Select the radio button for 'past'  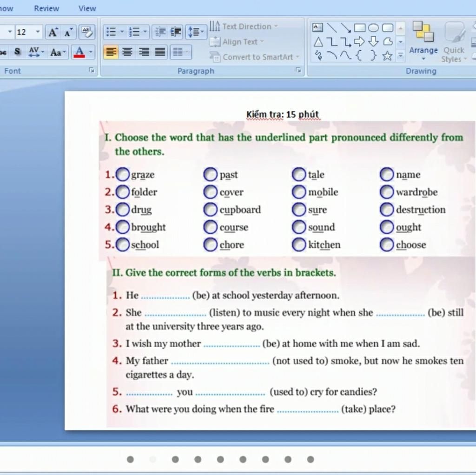tap(211, 174)
